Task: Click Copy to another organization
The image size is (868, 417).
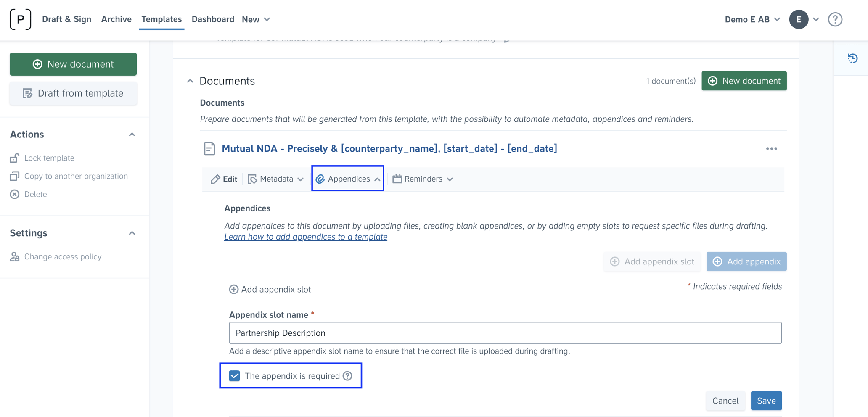Action: 76,176
